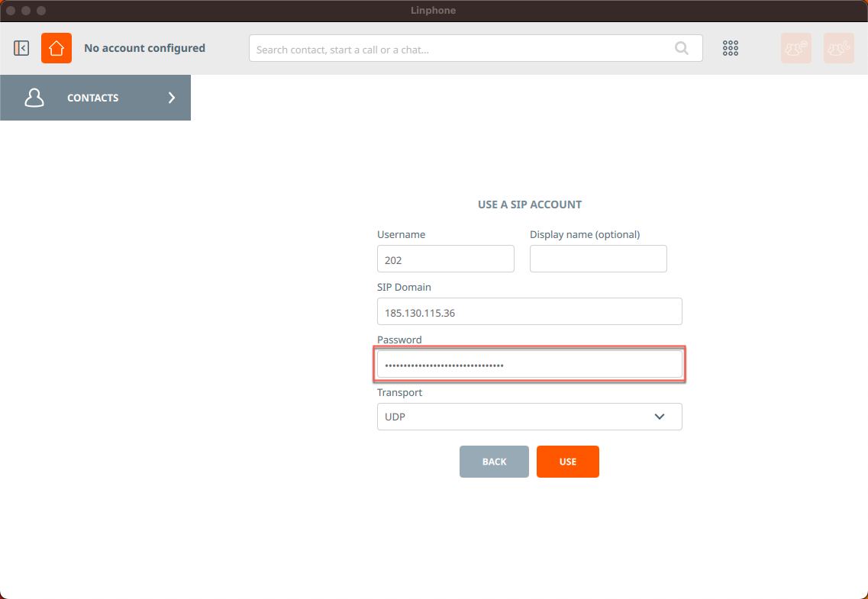Click the group chat icon with bubble badge

pos(795,48)
